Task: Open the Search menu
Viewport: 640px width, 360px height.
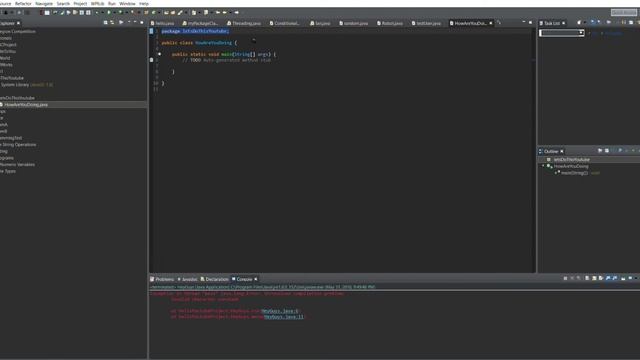Action: point(63,3)
